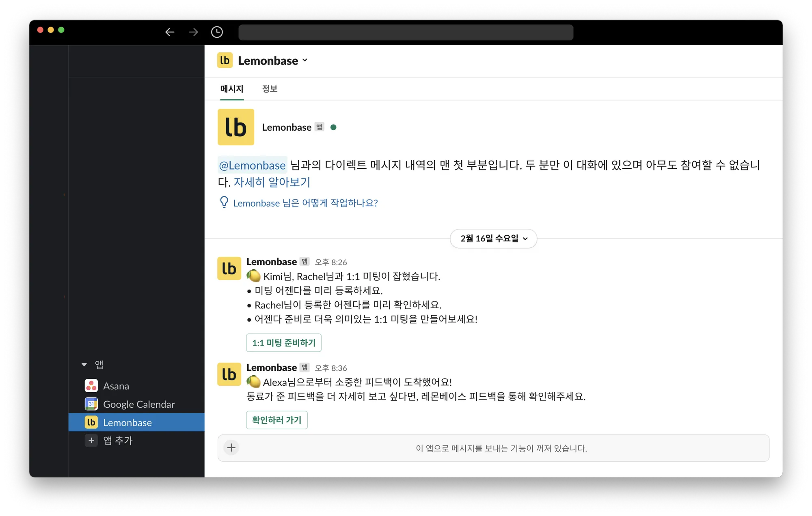Click the 1:1 미팅 준비하기 button
Viewport: 812px width, 516px height.
(x=284, y=343)
